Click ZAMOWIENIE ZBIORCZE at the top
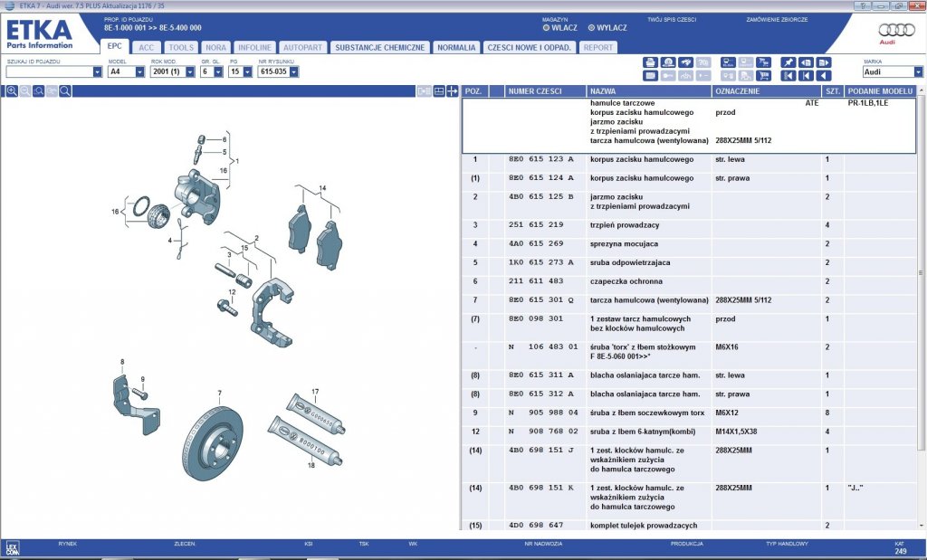The image size is (927, 560). [777, 20]
